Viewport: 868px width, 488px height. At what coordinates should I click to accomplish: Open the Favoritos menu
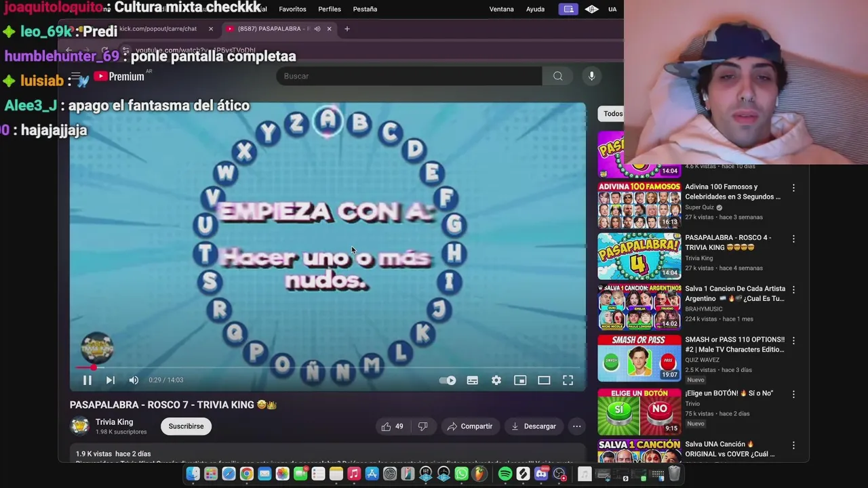[292, 9]
